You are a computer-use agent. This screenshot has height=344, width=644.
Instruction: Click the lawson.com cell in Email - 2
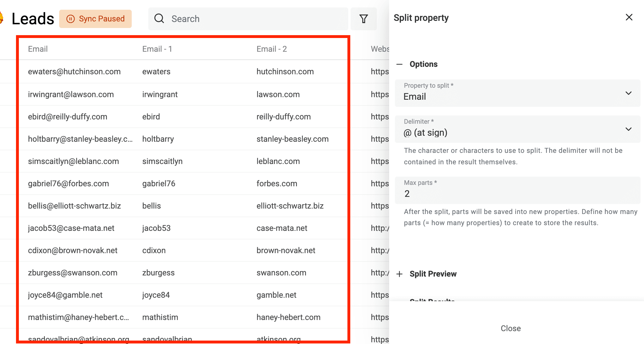click(278, 95)
